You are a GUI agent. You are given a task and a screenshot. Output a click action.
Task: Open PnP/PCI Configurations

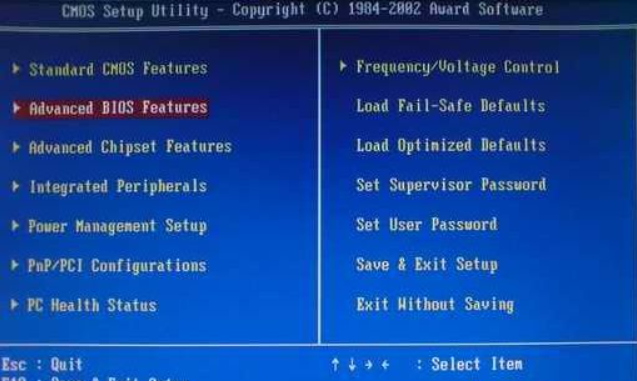[x=117, y=266]
